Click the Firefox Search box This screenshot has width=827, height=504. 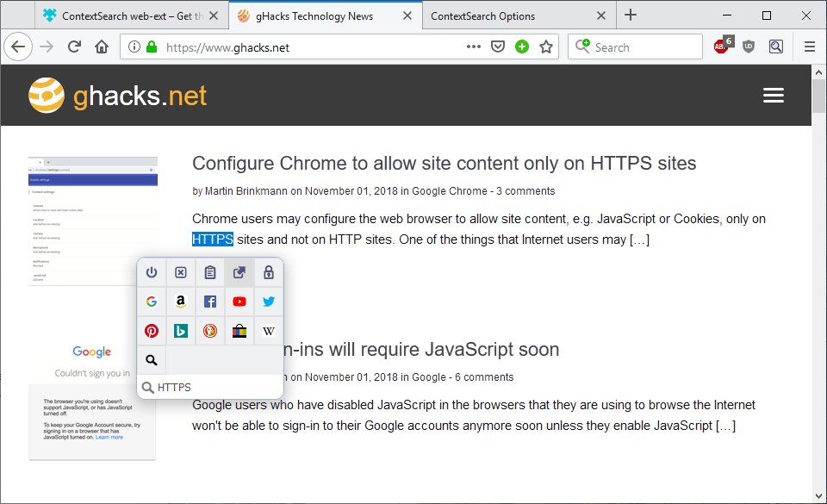635,47
